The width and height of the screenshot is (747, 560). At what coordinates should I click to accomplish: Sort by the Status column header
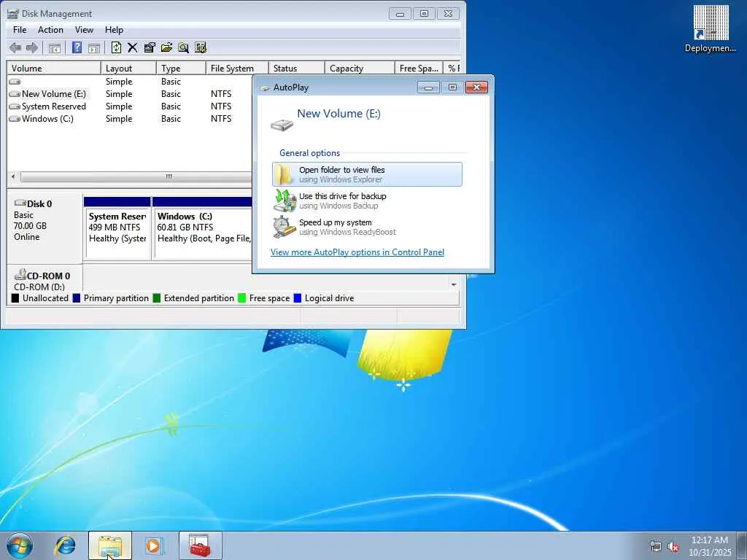tap(296, 68)
